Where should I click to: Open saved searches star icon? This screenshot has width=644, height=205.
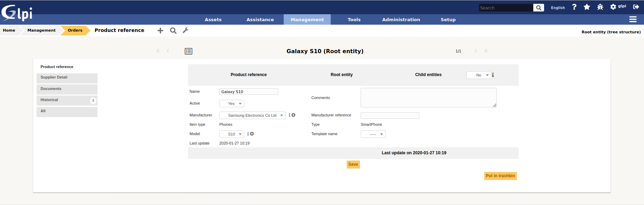coord(587,7)
